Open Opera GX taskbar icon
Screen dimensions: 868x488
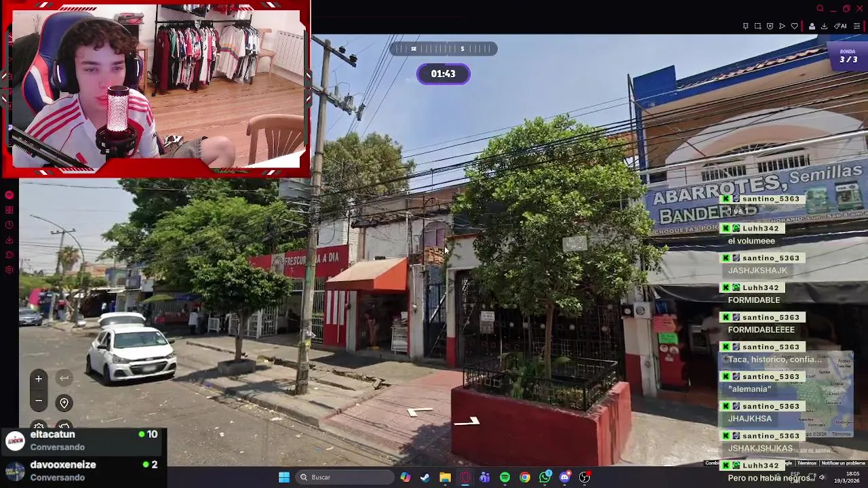[x=465, y=477]
